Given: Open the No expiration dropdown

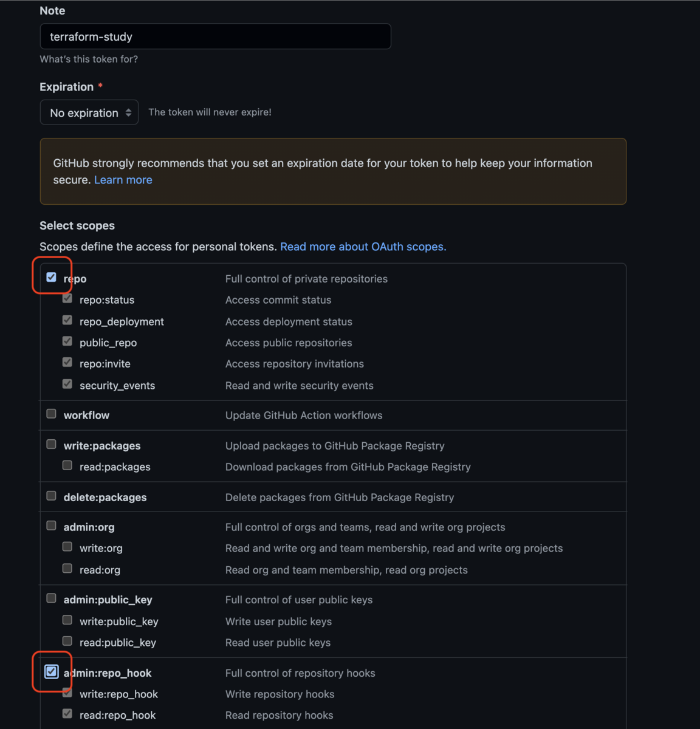Looking at the screenshot, I should pos(89,112).
